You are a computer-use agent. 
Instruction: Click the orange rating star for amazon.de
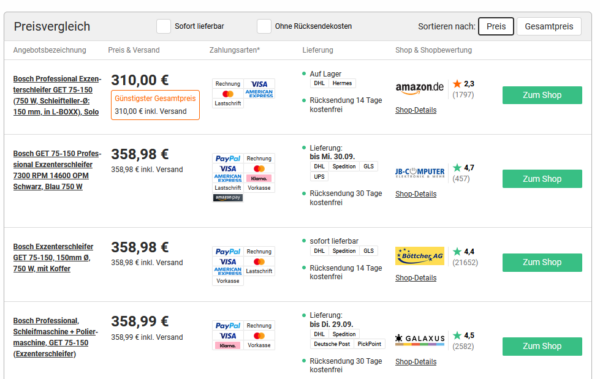pyautogui.click(x=457, y=83)
